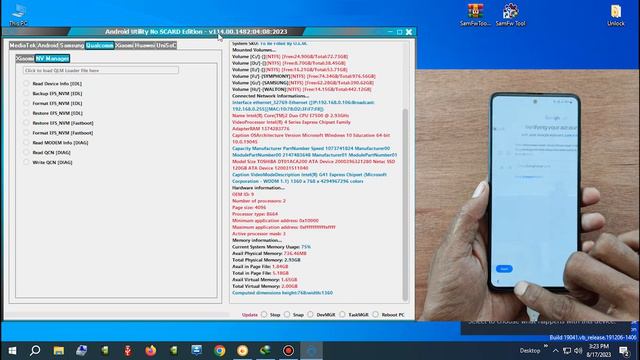
Task: Show hidden system tray icons
Action: [x=556, y=351]
